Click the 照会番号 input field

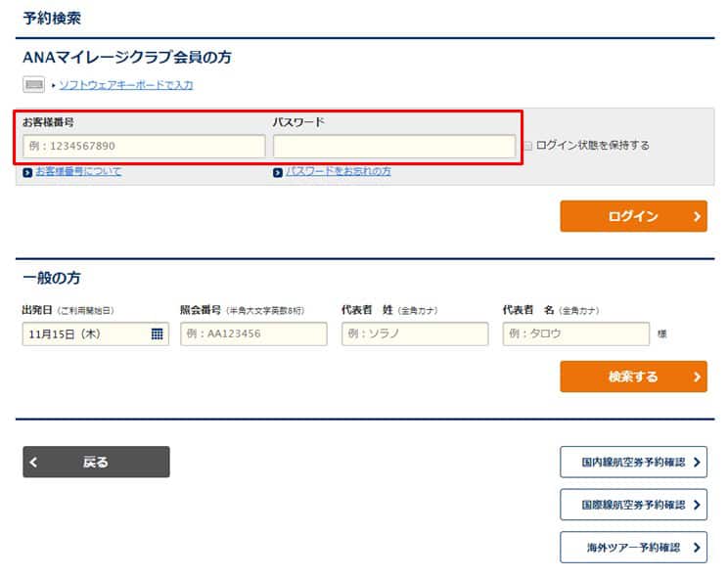click(253, 334)
